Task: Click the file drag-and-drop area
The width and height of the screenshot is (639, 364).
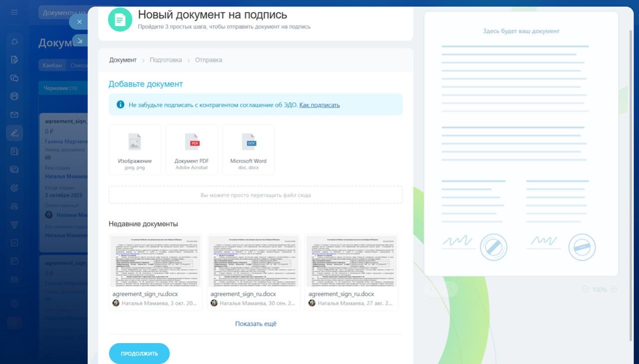Action: (x=256, y=195)
